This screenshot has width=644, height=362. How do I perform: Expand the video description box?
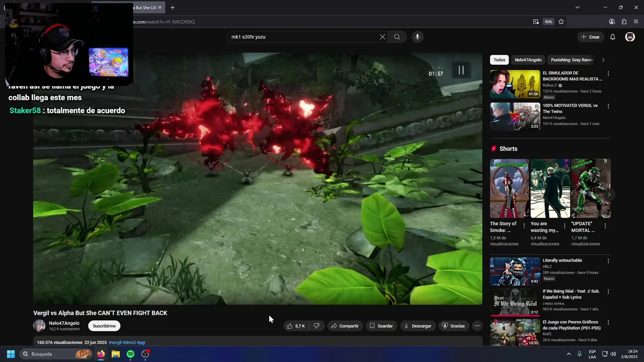[x=258, y=342]
